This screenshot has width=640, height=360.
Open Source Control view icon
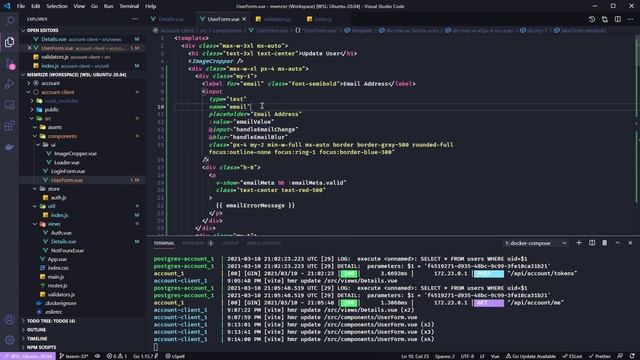(9, 63)
